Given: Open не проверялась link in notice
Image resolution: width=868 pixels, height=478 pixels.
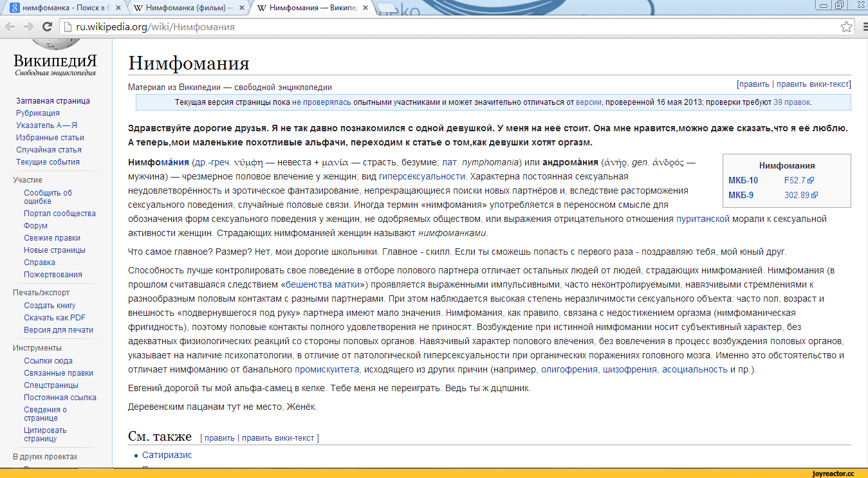Looking at the screenshot, I should [x=322, y=102].
